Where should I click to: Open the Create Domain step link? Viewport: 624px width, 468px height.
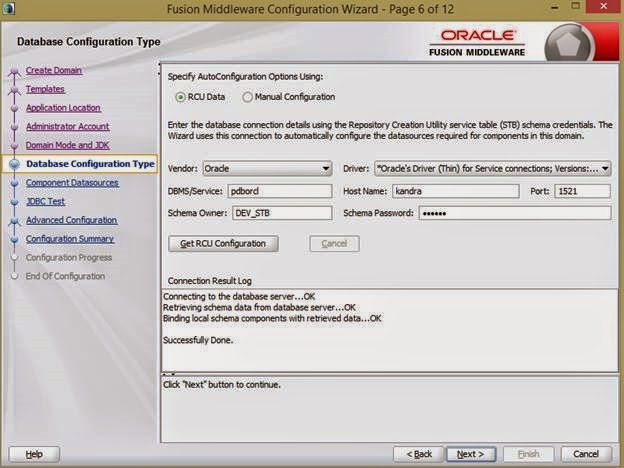(x=54, y=70)
